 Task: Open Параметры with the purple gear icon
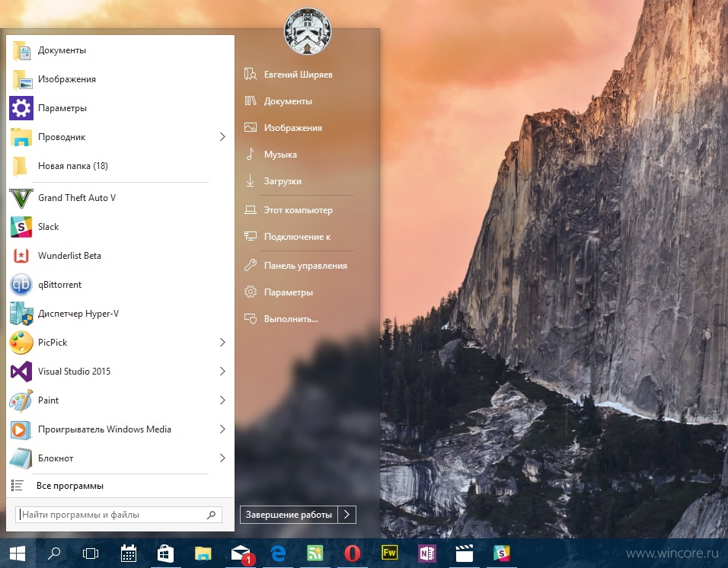coord(120,108)
